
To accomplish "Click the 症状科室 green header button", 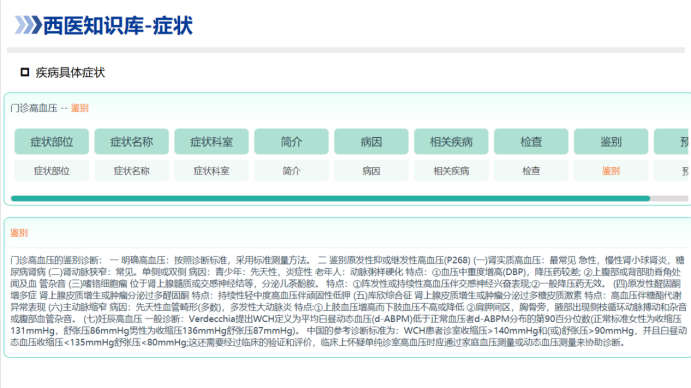I will pyautogui.click(x=212, y=142).
